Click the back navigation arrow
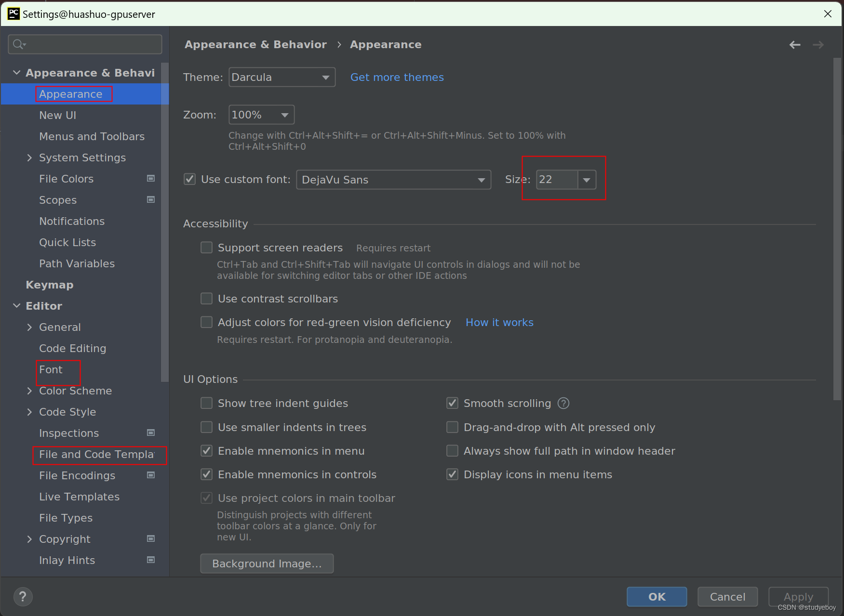 795,45
